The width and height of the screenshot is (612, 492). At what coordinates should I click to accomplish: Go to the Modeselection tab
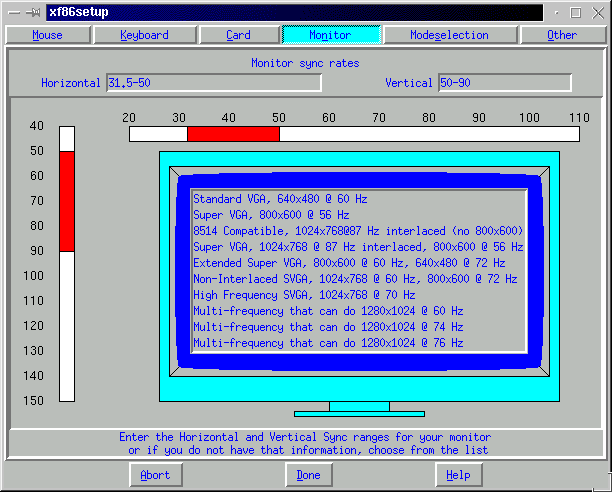pos(449,35)
